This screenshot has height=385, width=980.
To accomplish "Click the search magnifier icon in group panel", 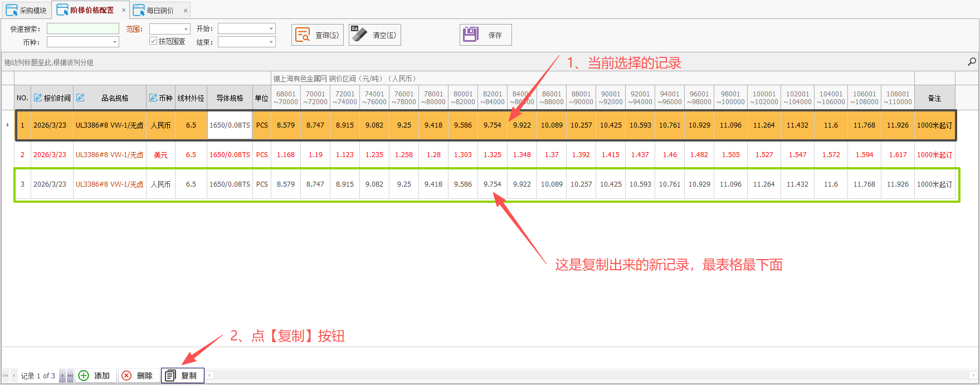I will point(972,62).
